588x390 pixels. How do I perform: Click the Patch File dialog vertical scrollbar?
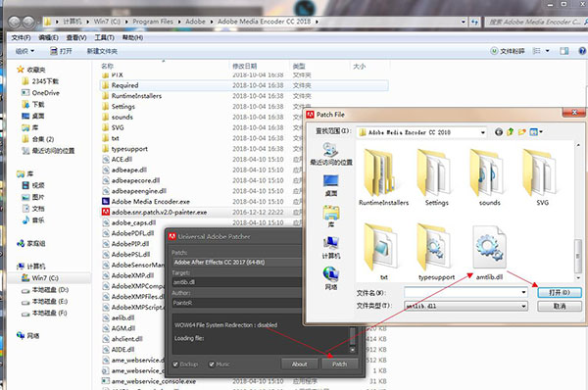(578, 211)
